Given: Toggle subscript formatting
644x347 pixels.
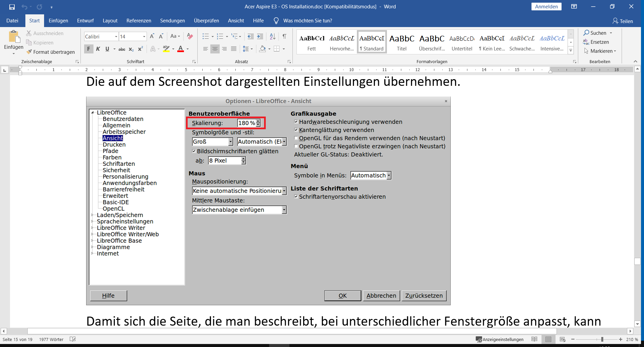Looking at the screenshot, I should point(131,49).
